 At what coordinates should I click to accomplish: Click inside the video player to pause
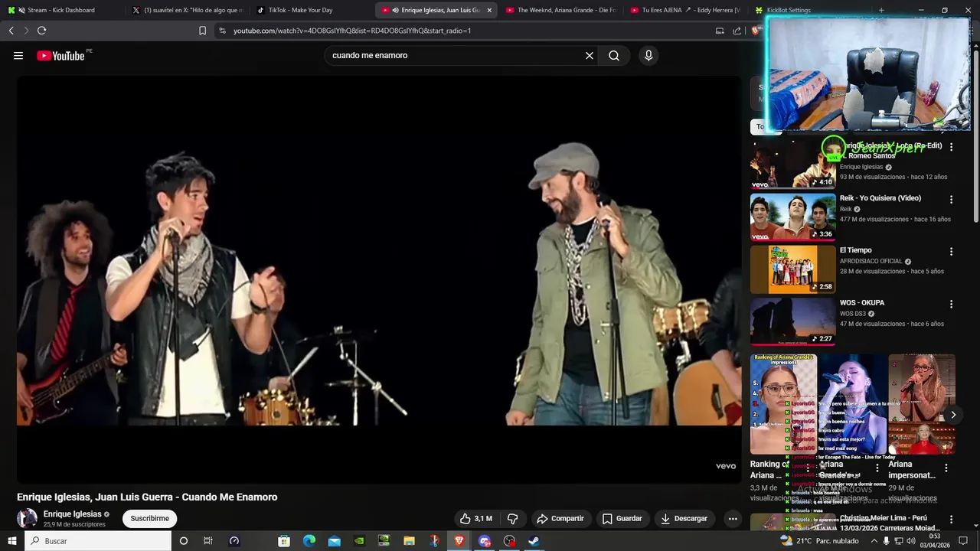coord(379,279)
